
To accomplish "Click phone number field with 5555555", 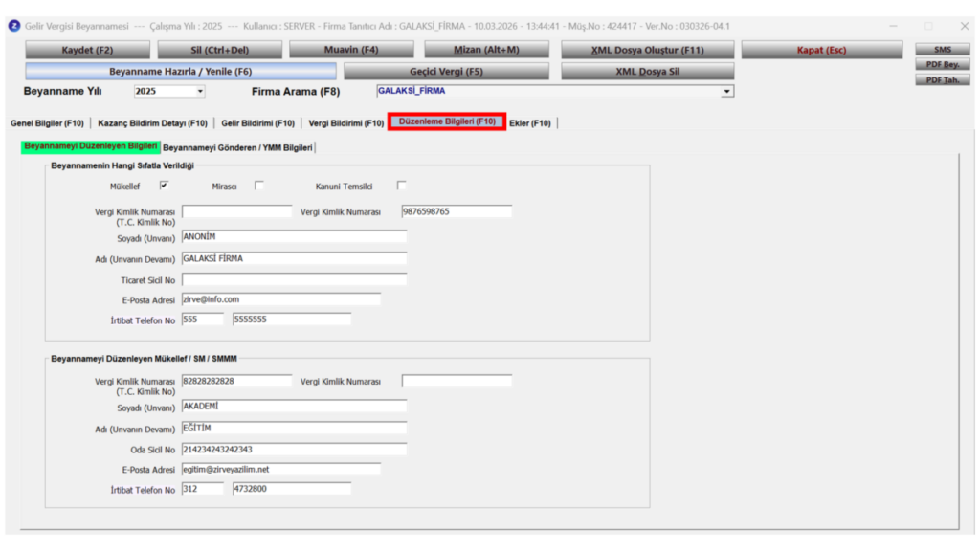I will click(x=292, y=320).
